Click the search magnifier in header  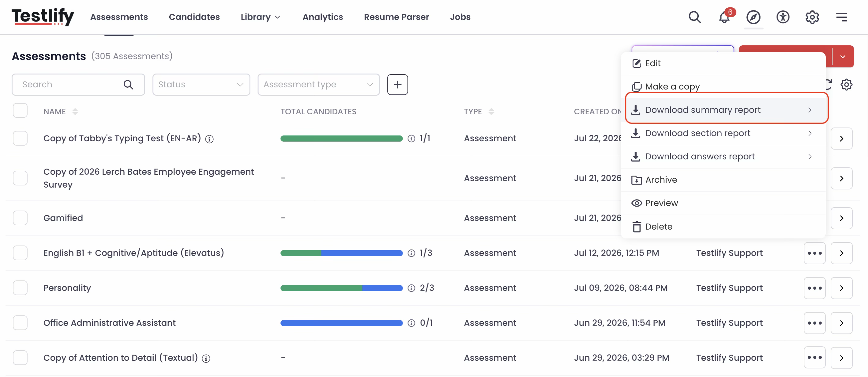pyautogui.click(x=694, y=17)
